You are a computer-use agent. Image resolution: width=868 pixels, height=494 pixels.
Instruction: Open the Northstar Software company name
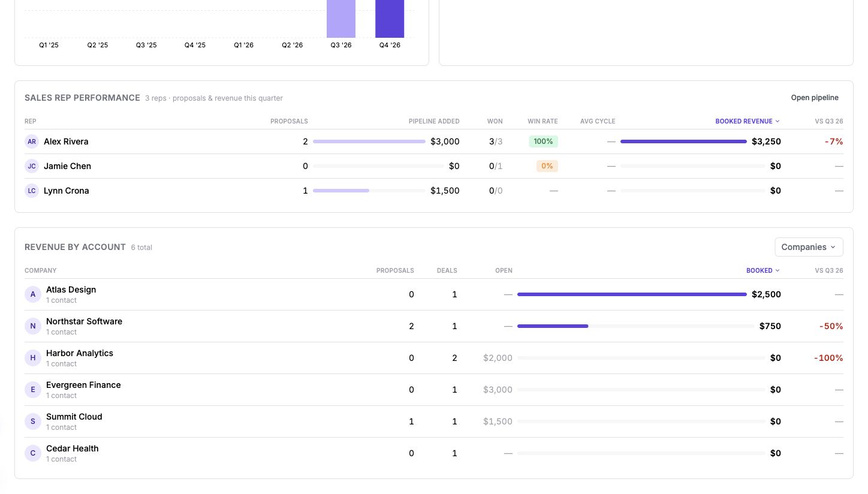pyautogui.click(x=84, y=321)
